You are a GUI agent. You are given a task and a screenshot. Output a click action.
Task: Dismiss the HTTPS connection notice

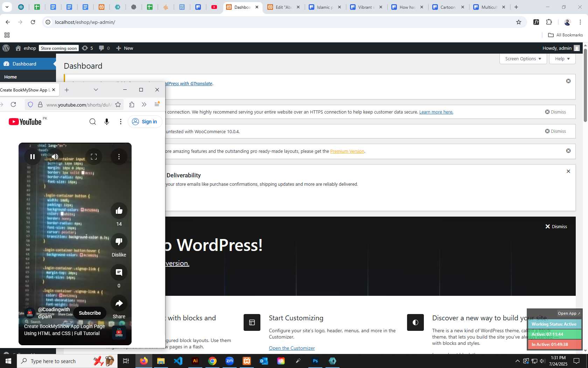pyautogui.click(x=555, y=112)
